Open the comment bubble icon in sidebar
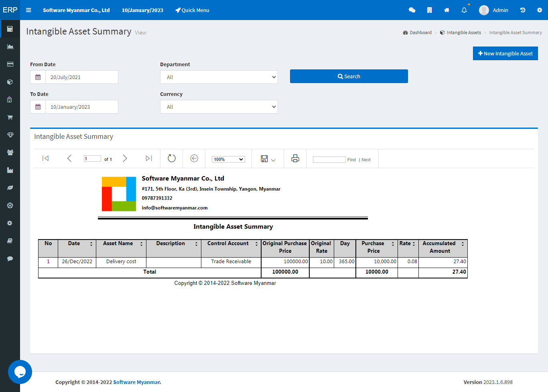Image resolution: width=548 pixels, height=392 pixels. pos(10,258)
